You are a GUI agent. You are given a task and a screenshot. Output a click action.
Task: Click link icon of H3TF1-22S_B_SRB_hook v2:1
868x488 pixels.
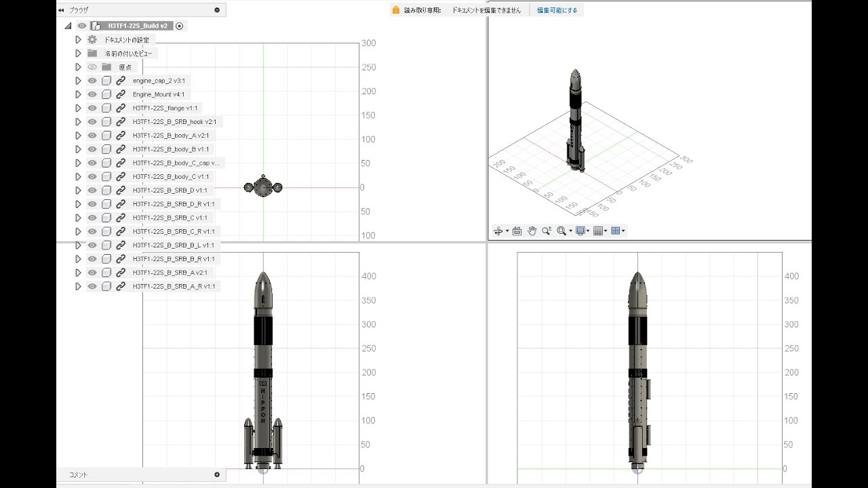coord(121,121)
